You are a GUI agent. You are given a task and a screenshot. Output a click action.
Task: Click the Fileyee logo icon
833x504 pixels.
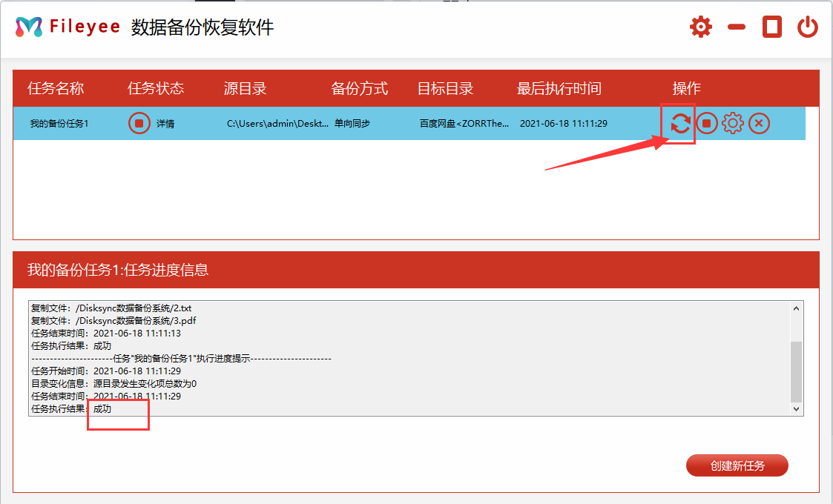coord(29,27)
